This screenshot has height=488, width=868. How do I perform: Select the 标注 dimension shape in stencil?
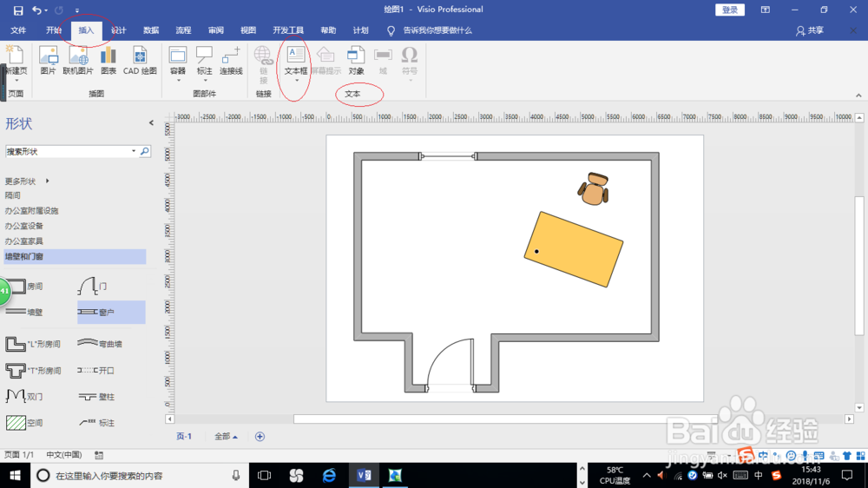96,423
